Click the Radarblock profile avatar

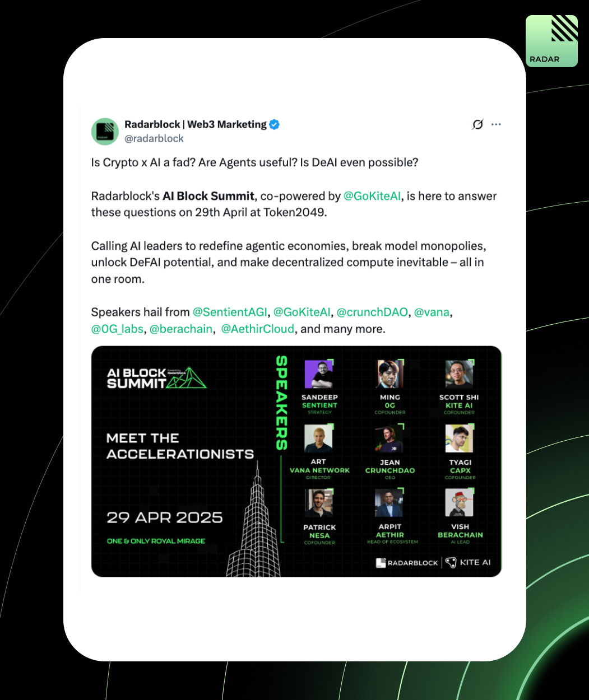click(x=105, y=132)
